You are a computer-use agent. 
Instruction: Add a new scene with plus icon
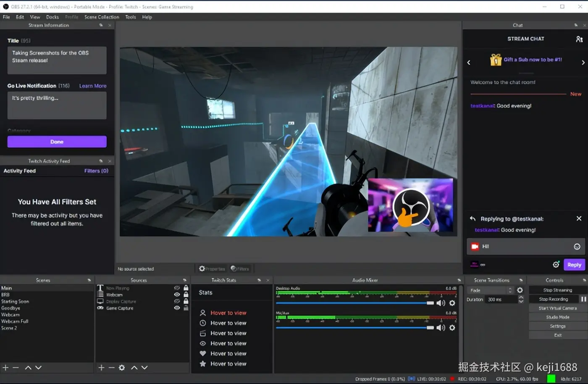5,368
